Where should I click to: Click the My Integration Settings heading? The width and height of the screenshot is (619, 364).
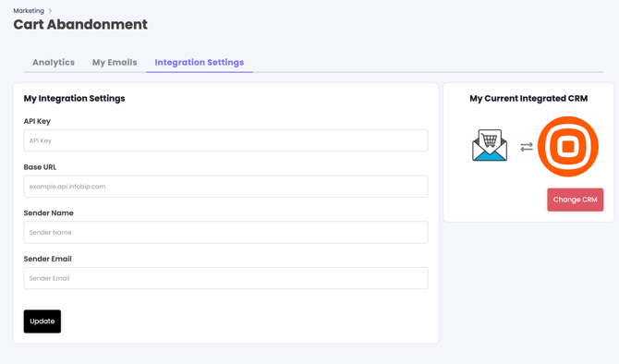(x=74, y=98)
